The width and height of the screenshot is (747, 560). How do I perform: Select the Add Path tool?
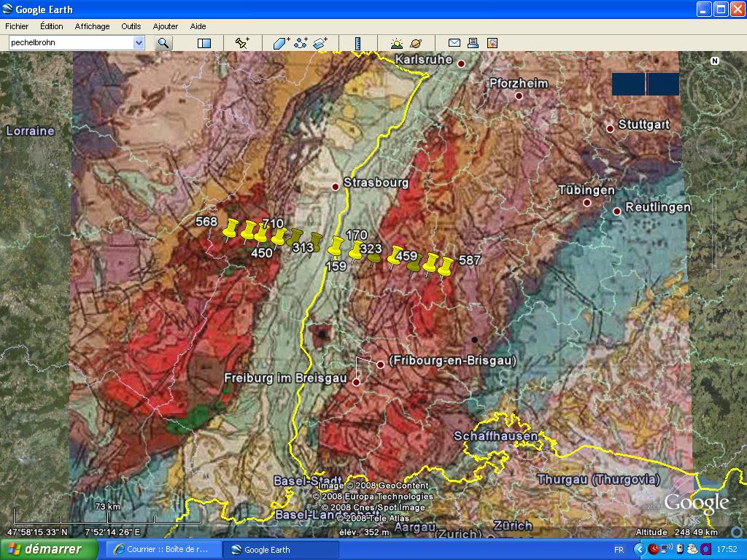click(300, 43)
